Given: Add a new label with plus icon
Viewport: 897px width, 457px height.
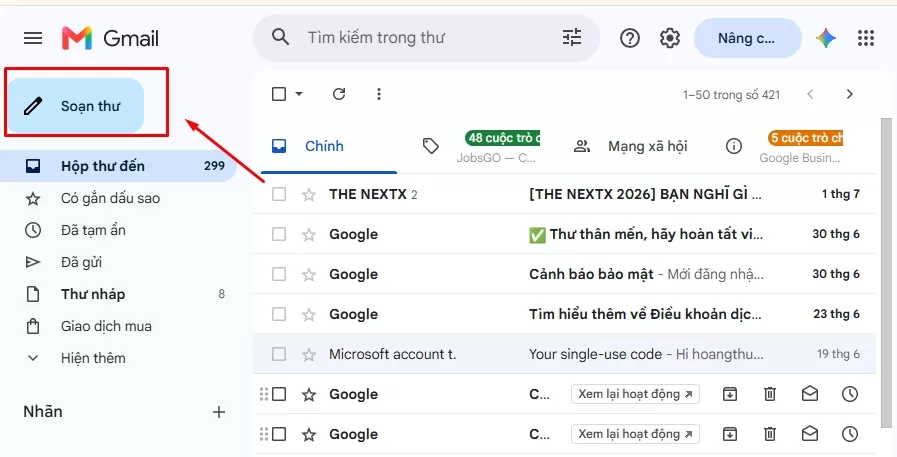Looking at the screenshot, I should tap(219, 412).
